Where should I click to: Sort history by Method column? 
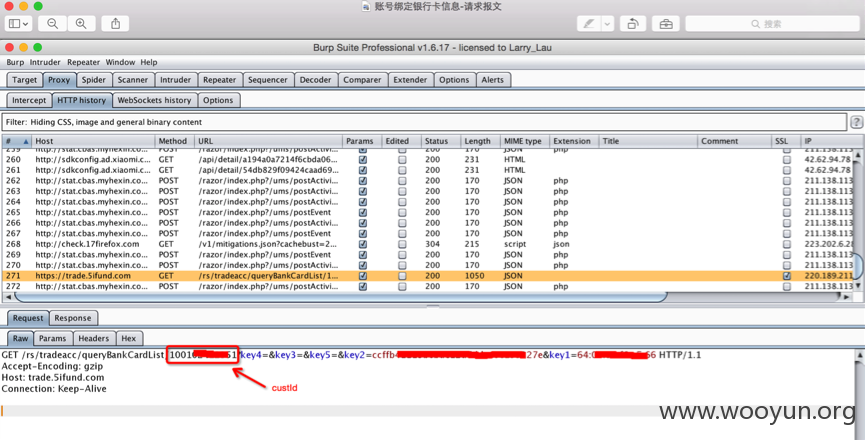[174, 141]
